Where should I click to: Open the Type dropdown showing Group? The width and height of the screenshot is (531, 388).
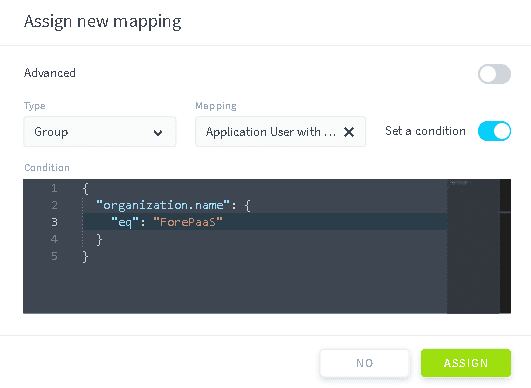(100, 132)
